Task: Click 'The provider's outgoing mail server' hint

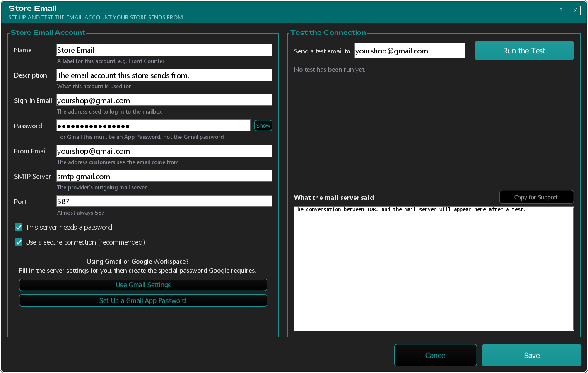Action: 102,187
